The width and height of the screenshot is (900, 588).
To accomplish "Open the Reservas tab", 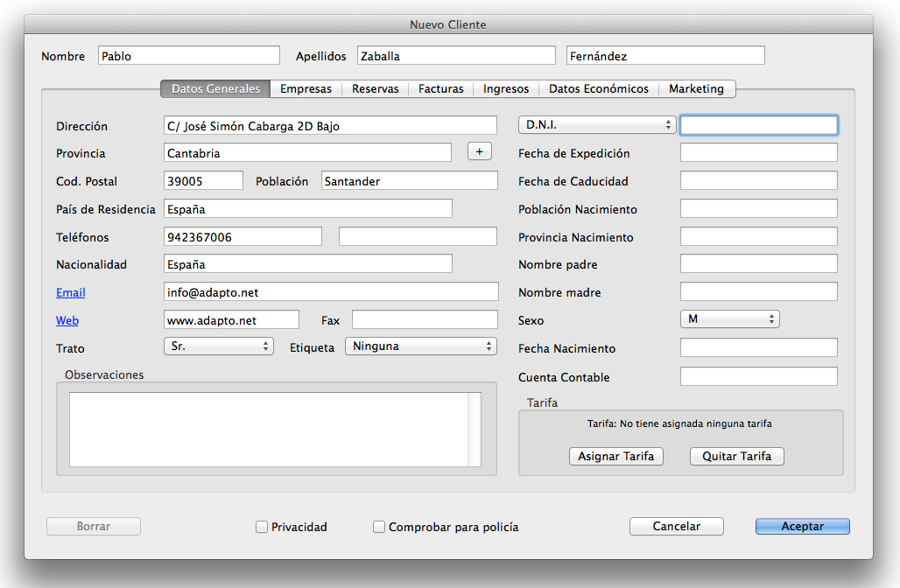I will pos(376,88).
